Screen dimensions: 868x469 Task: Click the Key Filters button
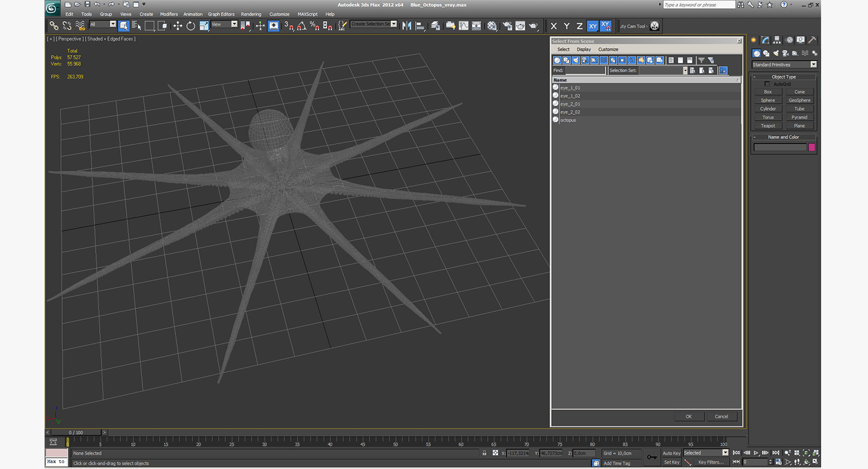[x=710, y=462]
